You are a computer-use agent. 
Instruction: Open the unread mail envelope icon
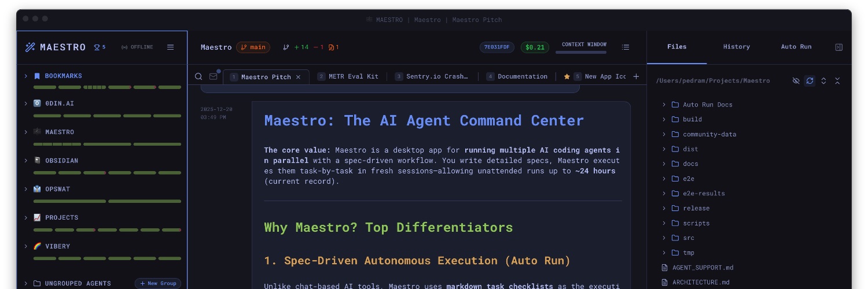point(214,76)
